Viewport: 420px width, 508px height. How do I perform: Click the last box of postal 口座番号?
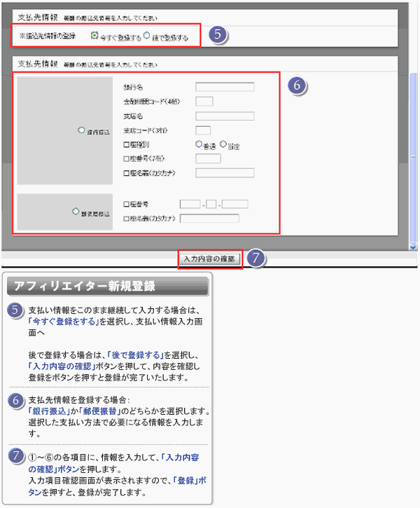(x=234, y=204)
